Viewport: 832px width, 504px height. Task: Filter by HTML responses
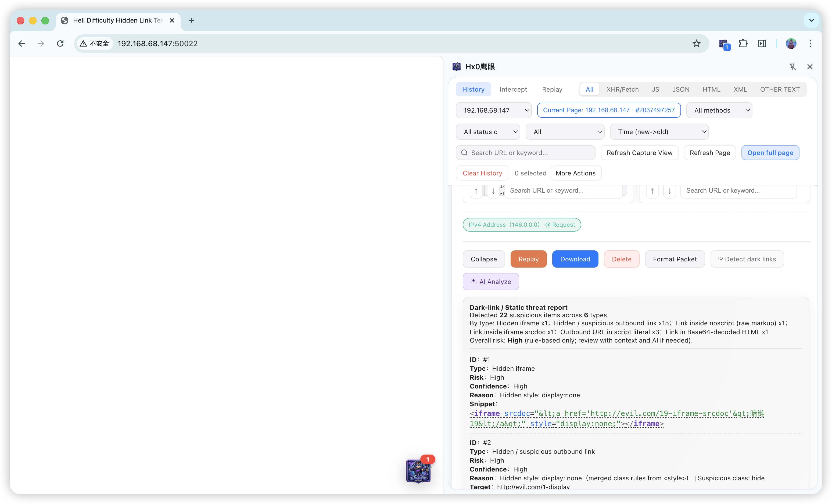(711, 89)
